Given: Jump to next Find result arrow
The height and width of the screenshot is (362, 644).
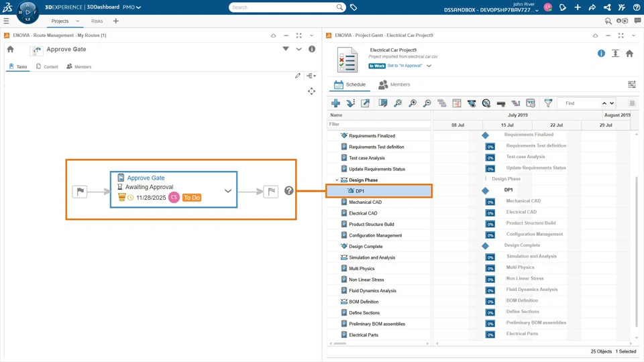Looking at the screenshot, I should pyautogui.click(x=612, y=103).
